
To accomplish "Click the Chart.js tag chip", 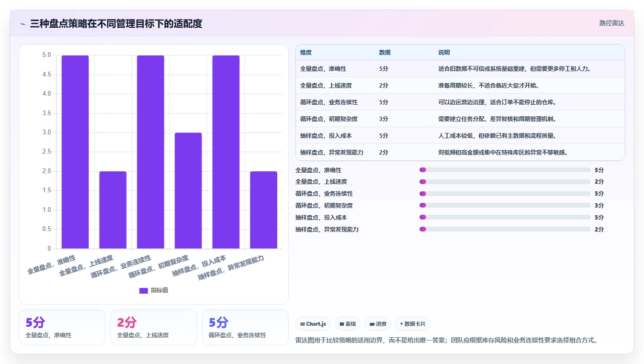I will [x=313, y=324].
